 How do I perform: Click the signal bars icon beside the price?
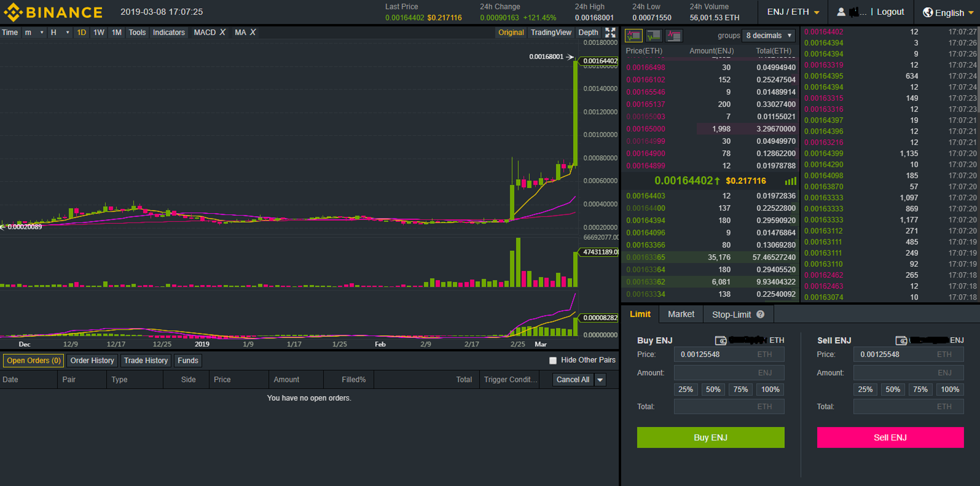(790, 181)
